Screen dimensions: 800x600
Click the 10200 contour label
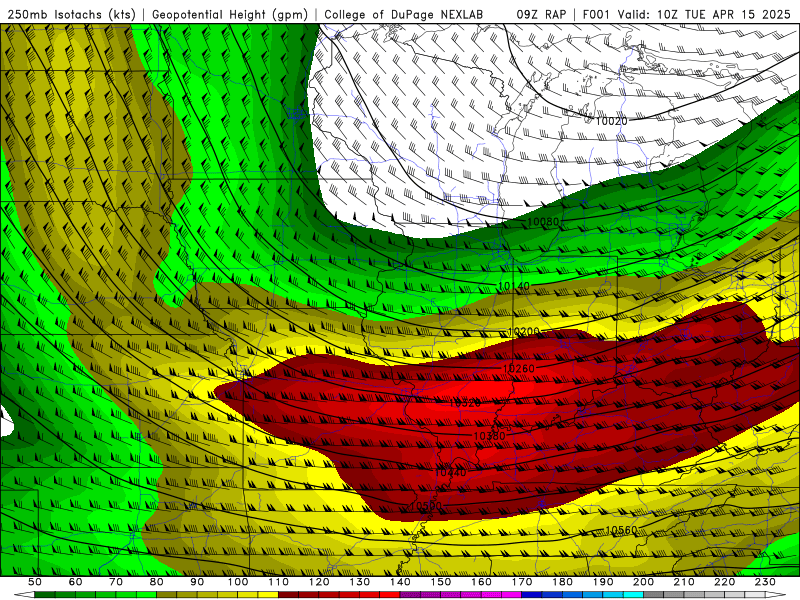523,332
